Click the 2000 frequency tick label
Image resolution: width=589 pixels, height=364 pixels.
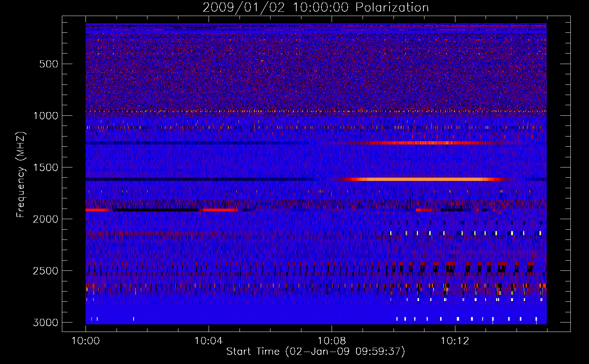[46, 219]
